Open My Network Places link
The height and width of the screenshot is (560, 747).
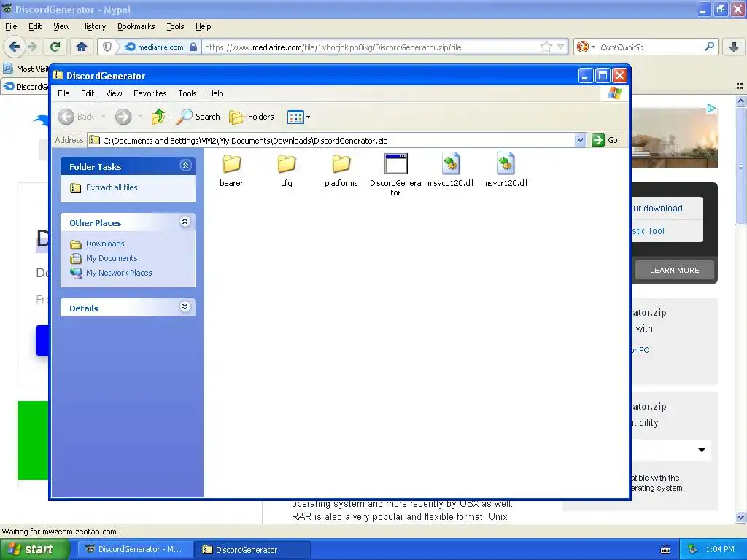[119, 273]
